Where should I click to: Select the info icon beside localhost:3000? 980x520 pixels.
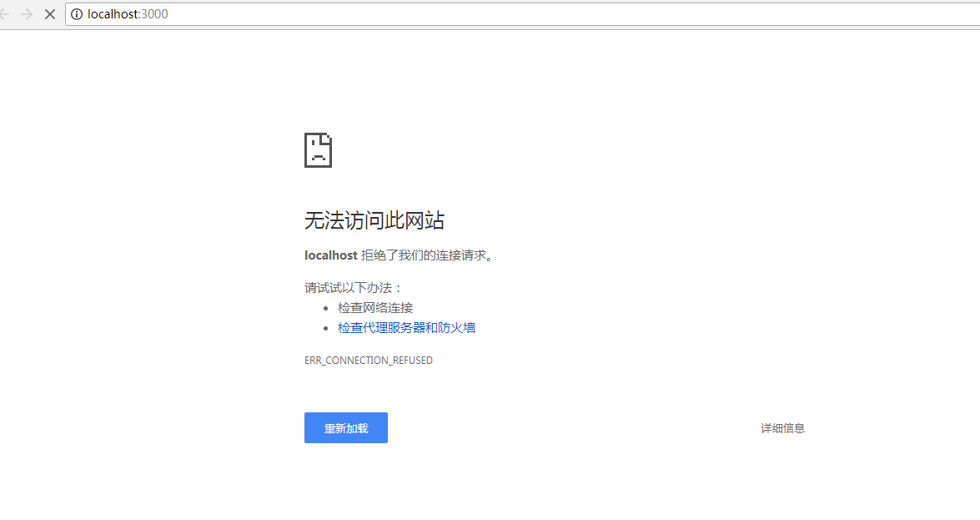76,14
